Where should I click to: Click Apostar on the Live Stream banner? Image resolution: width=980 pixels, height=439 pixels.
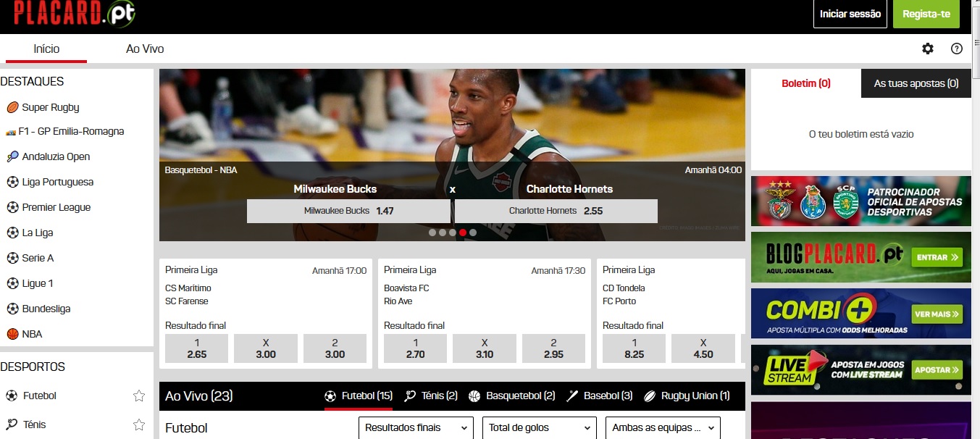coord(938,370)
